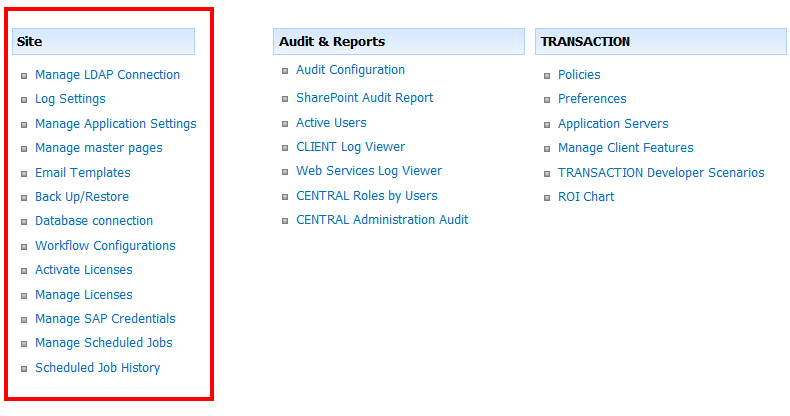Click bullet icon beside CENTRAL Administration Audit

[x=285, y=221]
